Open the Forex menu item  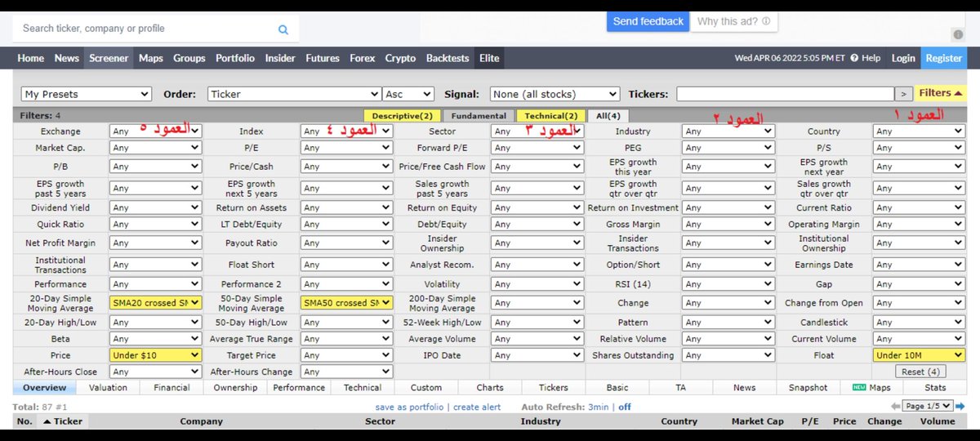point(363,58)
